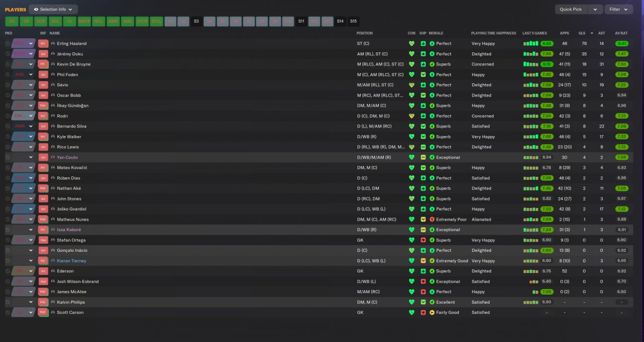
Task: Click Josh Wilson-Esbrand's last 5 games bars
Action: 534,282
